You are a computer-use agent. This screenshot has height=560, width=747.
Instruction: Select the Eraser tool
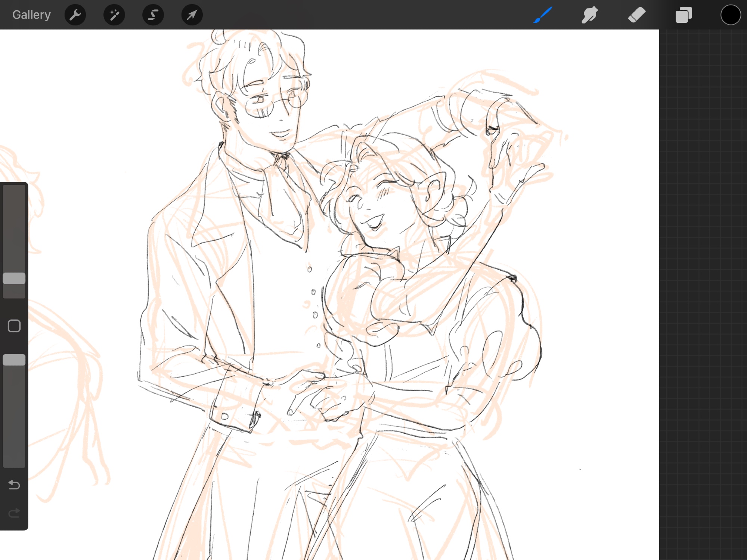636,15
